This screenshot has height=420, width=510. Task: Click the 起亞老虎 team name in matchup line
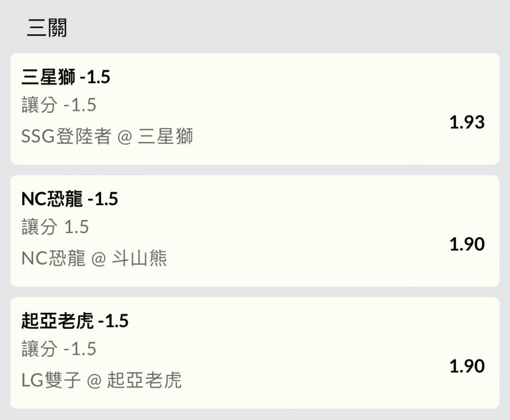point(144,380)
